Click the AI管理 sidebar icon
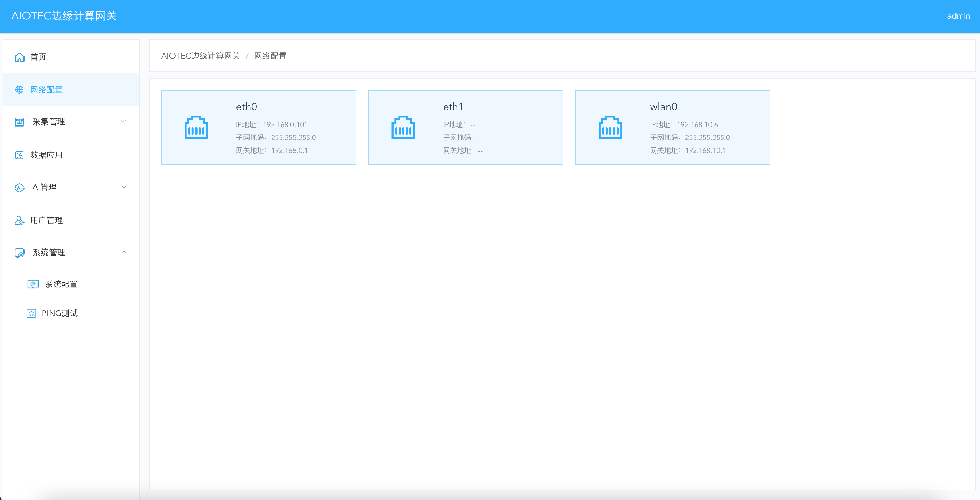Viewport: 980px width, 500px height. click(x=19, y=188)
